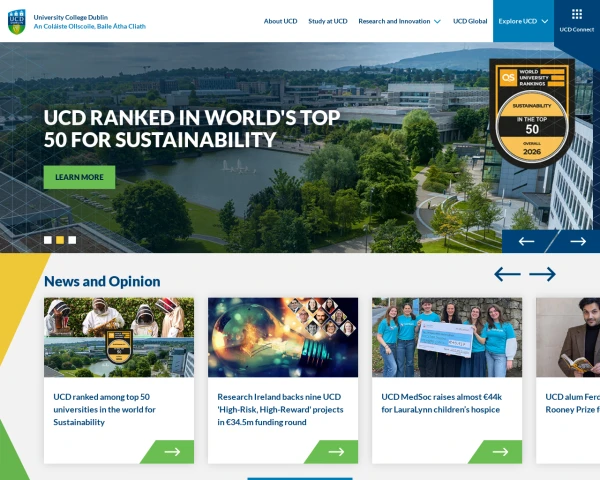Image resolution: width=600 pixels, height=480 pixels.
Task: Select second yellow carousel slide indicator
Action: tap(60, 240)
